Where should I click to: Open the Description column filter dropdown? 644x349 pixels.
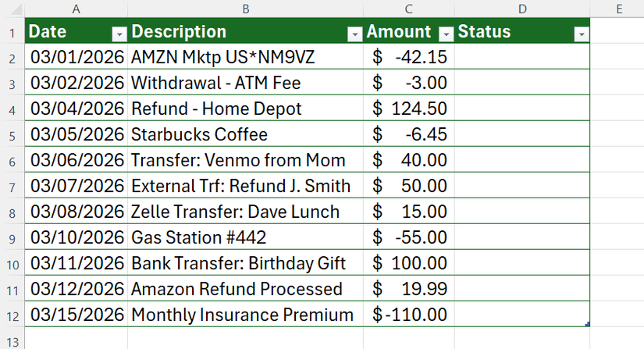pyautogui.click(x=354, y=34)
